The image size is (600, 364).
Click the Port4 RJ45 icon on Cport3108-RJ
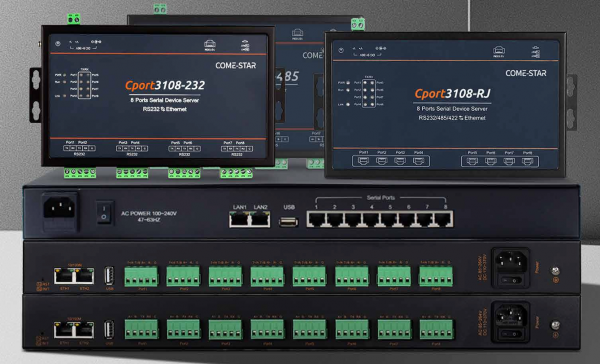click(x=419, y=161)
